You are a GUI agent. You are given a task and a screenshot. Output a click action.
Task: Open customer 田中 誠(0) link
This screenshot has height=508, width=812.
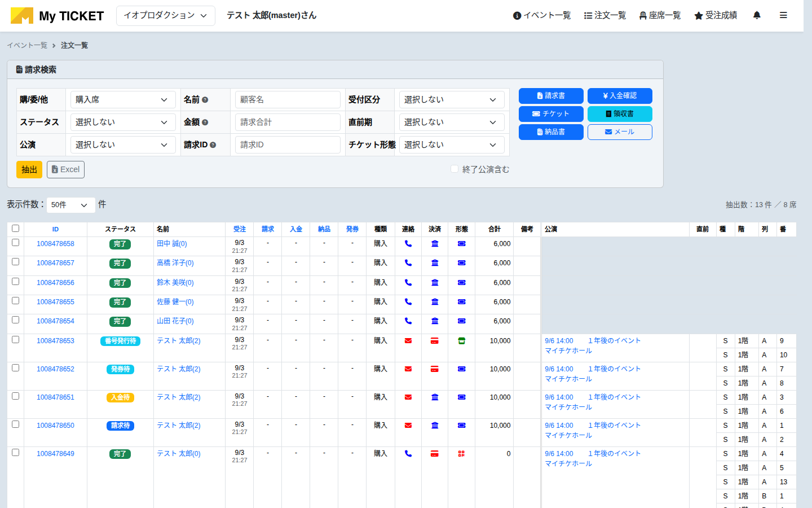click(x=172, y=244)
